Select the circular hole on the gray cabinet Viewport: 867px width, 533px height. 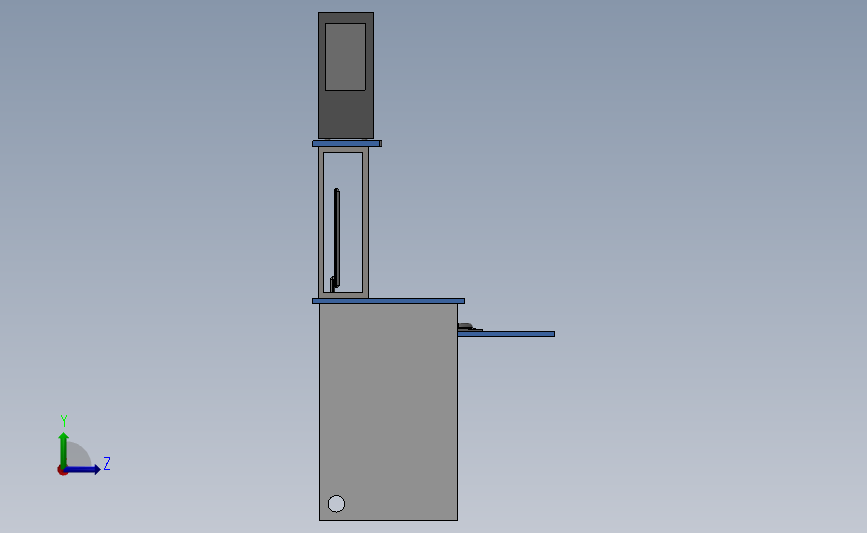336,504
